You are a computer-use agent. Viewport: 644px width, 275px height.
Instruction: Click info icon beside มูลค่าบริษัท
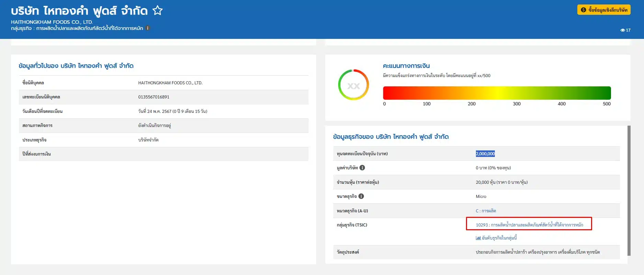tap(362, 168)
